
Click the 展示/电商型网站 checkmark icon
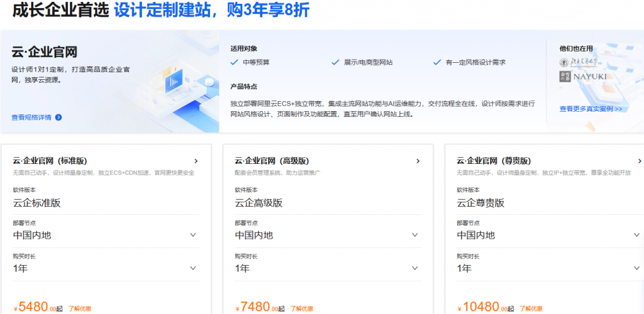pos(336,62)
